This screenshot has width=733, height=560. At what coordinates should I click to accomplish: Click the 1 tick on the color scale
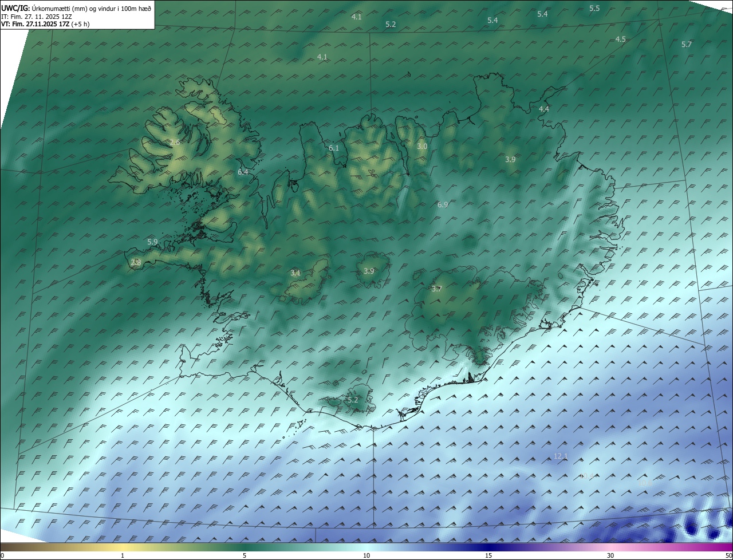pyautogui.click(x=123, y=555)
